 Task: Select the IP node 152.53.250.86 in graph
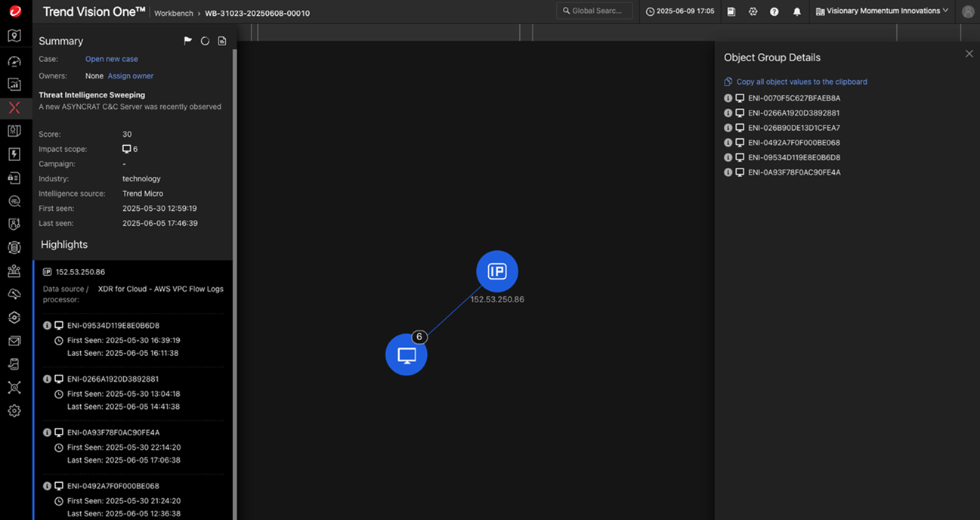pyautogui.click(x=496, y=271)
